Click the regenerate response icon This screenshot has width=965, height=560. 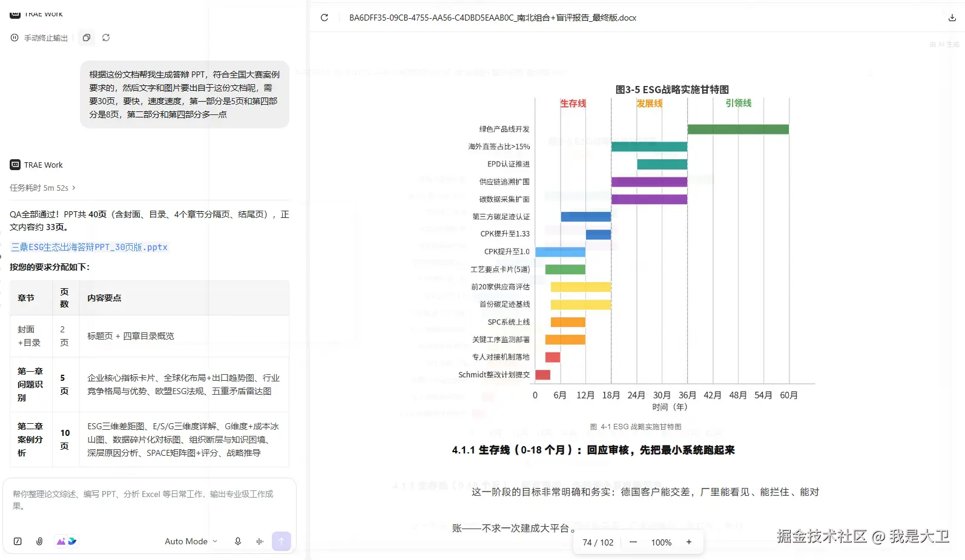point(106,38)
